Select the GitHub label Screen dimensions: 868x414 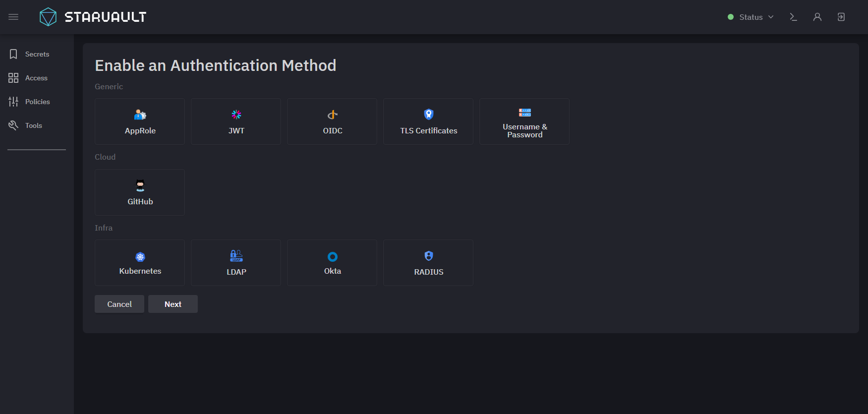(140, 202)
